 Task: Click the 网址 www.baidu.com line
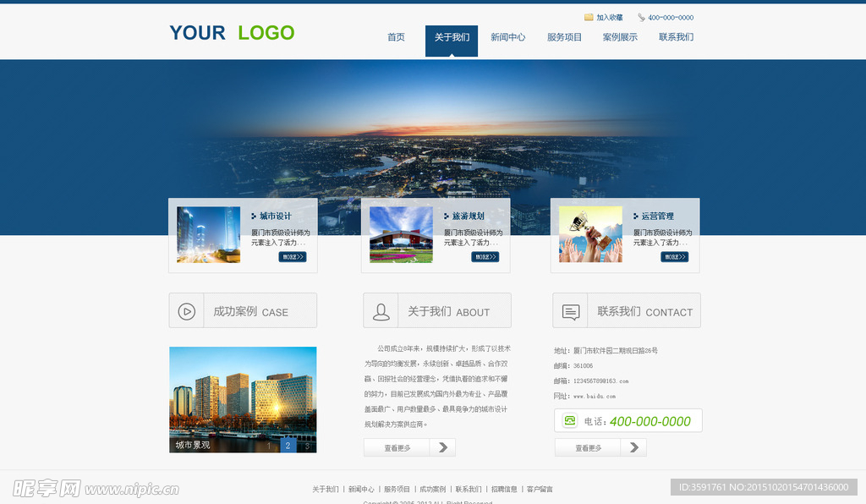click(x=585, y=396)
